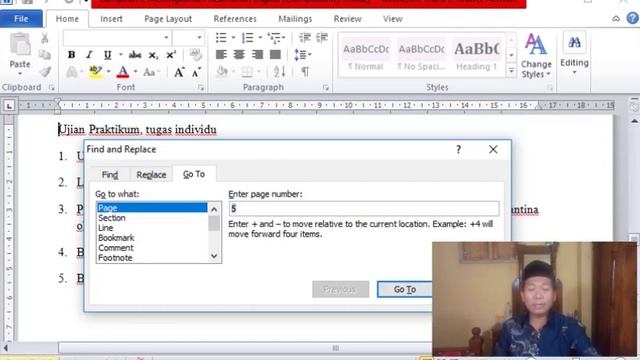This screenshot has width=640, height=360.
Task: Open the highlight color dropdown arrow
Action: pyautogui.click(x=108, y=72)
